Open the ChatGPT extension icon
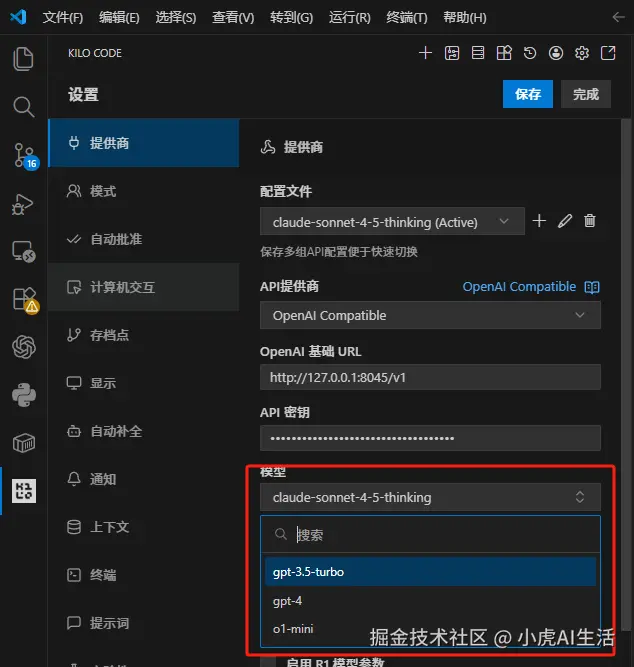The width and height of the screenshot is (634, 667). [24, 347]
